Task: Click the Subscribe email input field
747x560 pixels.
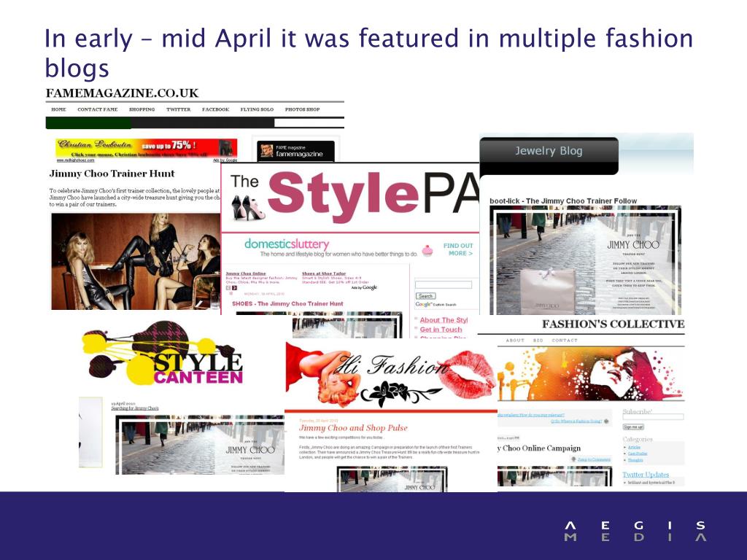Action: pyautogui.click(x=653, y=416)
